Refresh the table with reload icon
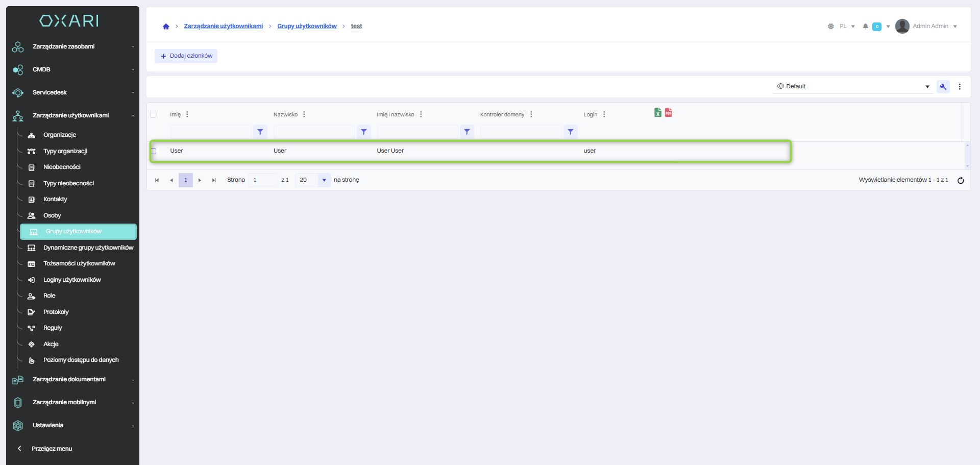Image resolution: width=980 pixels, height=465 pixels. click(x=960, y=180)
